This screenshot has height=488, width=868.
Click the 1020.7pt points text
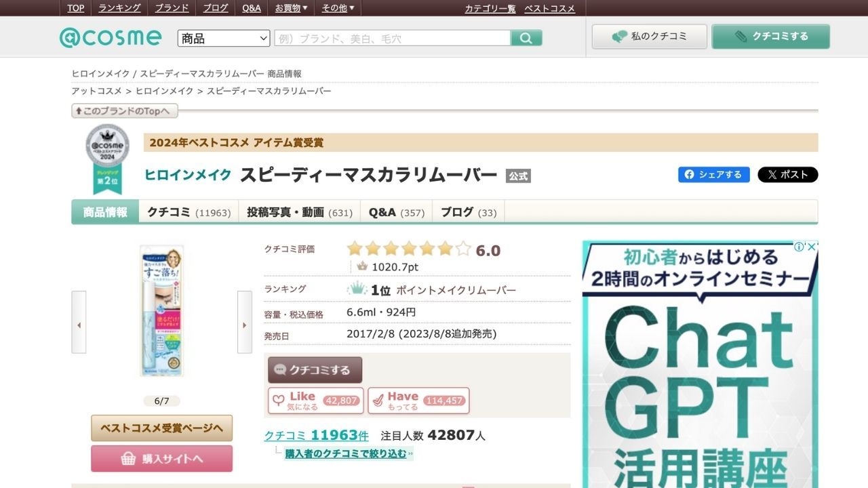point(395,267)
